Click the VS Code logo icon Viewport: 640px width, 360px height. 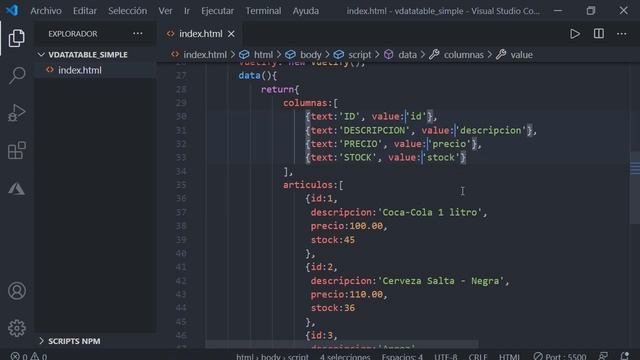[x=12, y=10]
